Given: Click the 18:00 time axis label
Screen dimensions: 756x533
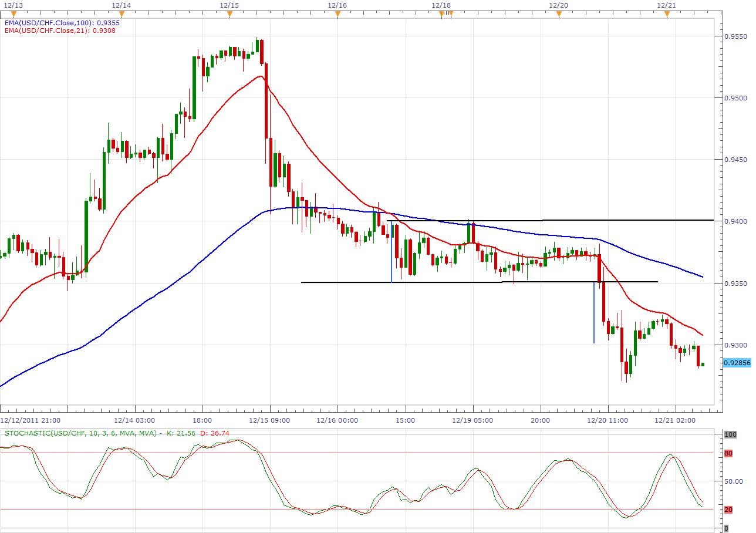Looking at the screenshot, I should tap(203, 420).
